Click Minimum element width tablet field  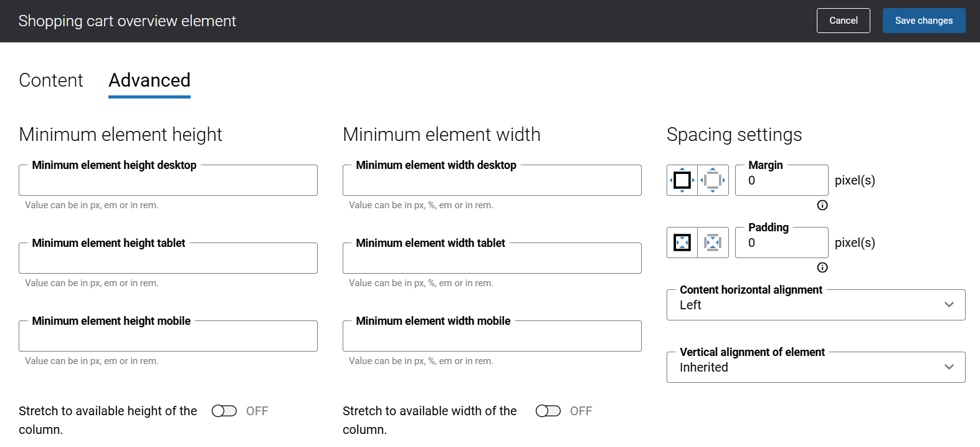492,259
